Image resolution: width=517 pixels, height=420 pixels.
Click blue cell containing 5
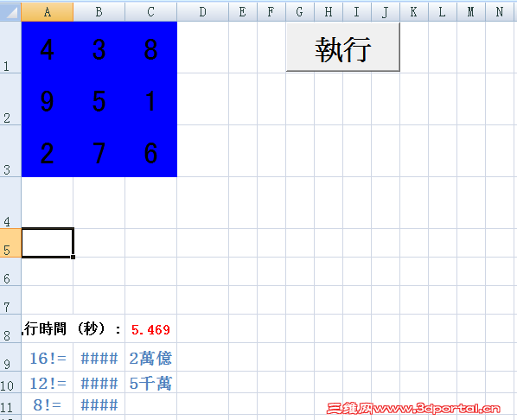click(99, 99)
